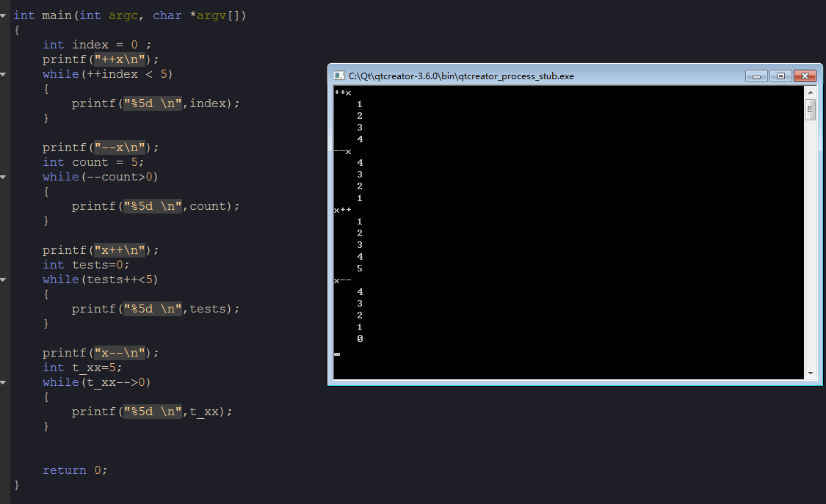Image resolution: width=826 pixels, height=504 pixels.
Task: Collapse the while(--count>0) fold arrow
Action: tap(3, 178)
